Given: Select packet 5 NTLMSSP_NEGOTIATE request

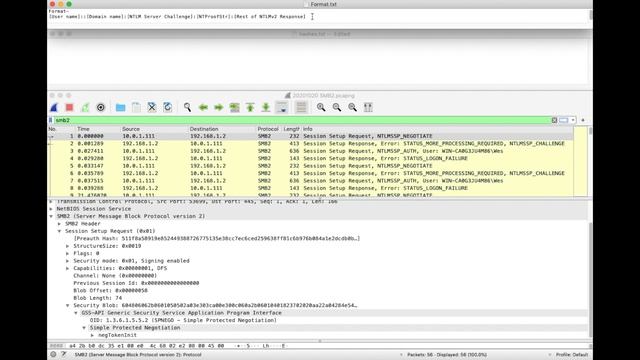Looking at the screenshot, I should 311,166.
